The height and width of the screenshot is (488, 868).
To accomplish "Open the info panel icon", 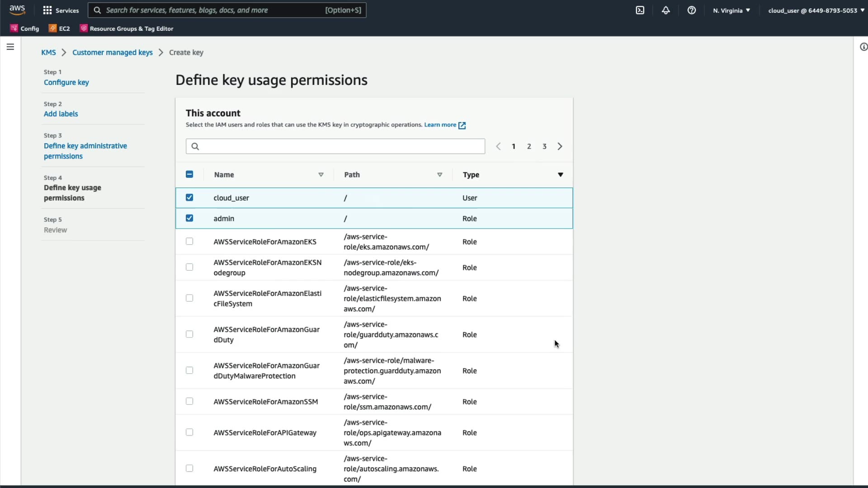I will click(x=863, y=47).
